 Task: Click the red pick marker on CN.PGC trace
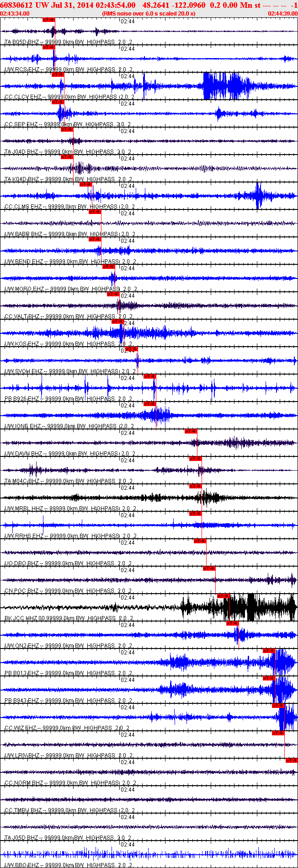[x=209, y=568]
